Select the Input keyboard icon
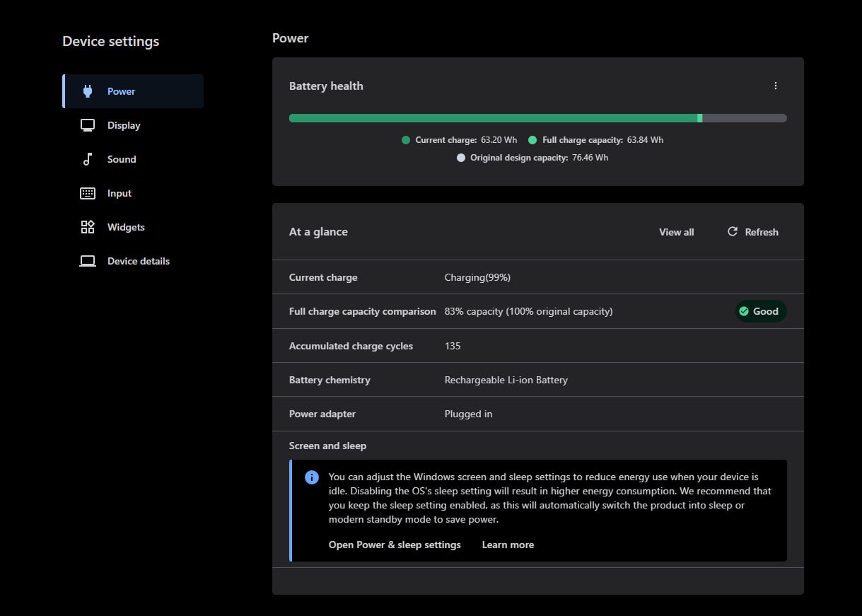 pyautogui.click(x=87, y=192)
